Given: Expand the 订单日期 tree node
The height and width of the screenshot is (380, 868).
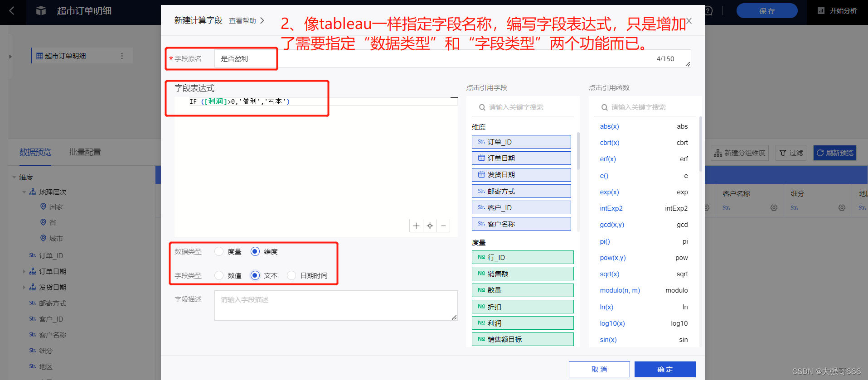Looking at the screenshot, I should (x=24, y=271).
